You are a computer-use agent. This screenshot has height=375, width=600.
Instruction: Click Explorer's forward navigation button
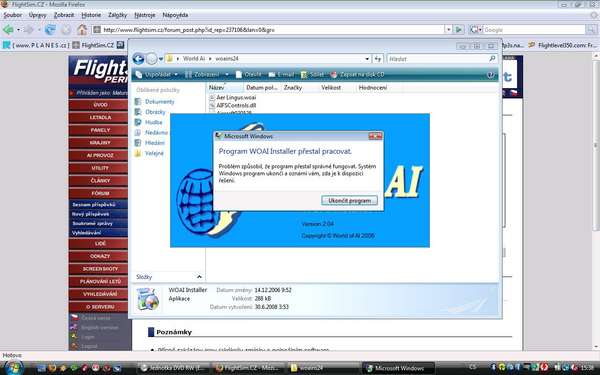(152, 59)
